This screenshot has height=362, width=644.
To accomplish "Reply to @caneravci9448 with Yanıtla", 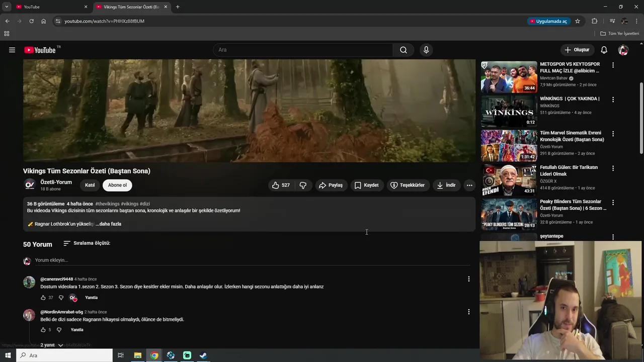I will coord(91,298).
